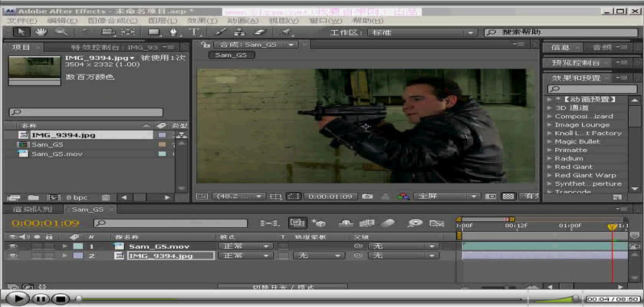Hide the Sam_GS.mov layer eye
Image resolution: width=644 pixels, height=307 pixels.
[14, 246]
